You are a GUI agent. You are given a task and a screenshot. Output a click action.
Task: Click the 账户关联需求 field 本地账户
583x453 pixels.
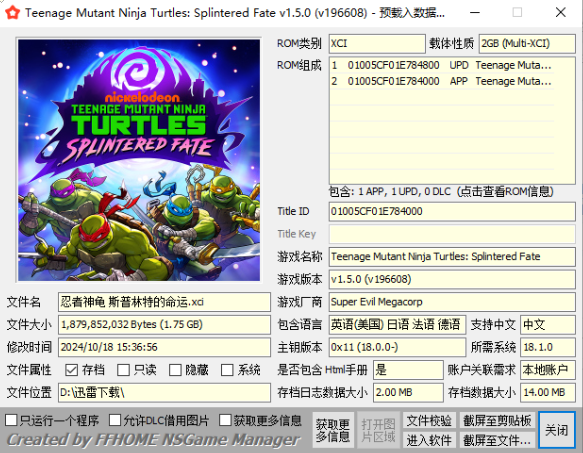[548, 370]
